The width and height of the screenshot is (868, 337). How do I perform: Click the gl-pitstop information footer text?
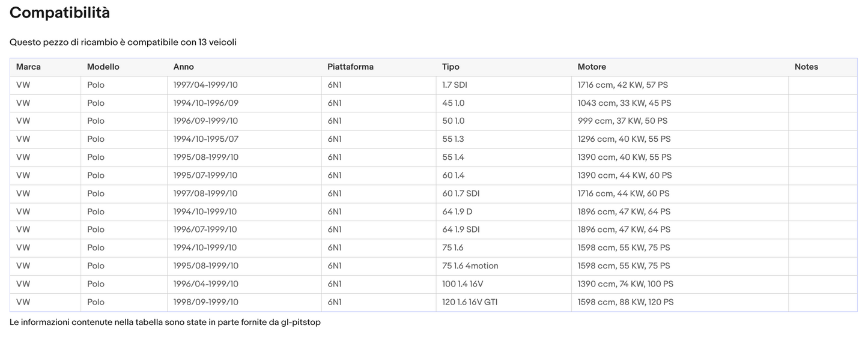165,323
